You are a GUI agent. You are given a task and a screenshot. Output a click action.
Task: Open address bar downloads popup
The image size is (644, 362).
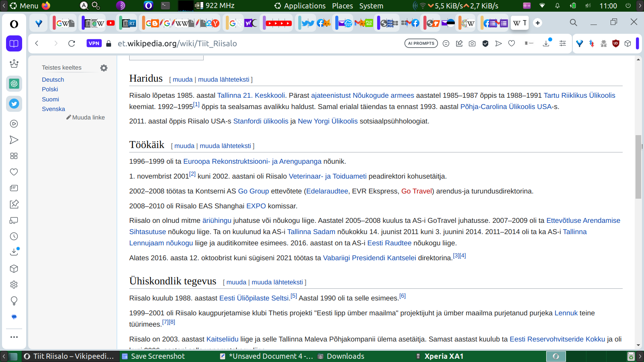click(x=547, y=43)
